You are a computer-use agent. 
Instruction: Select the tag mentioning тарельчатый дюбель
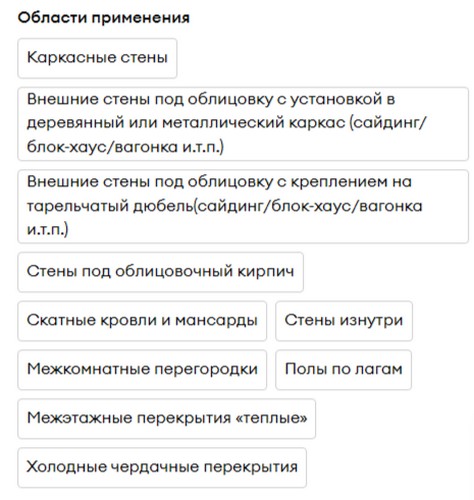click(243, 206)
